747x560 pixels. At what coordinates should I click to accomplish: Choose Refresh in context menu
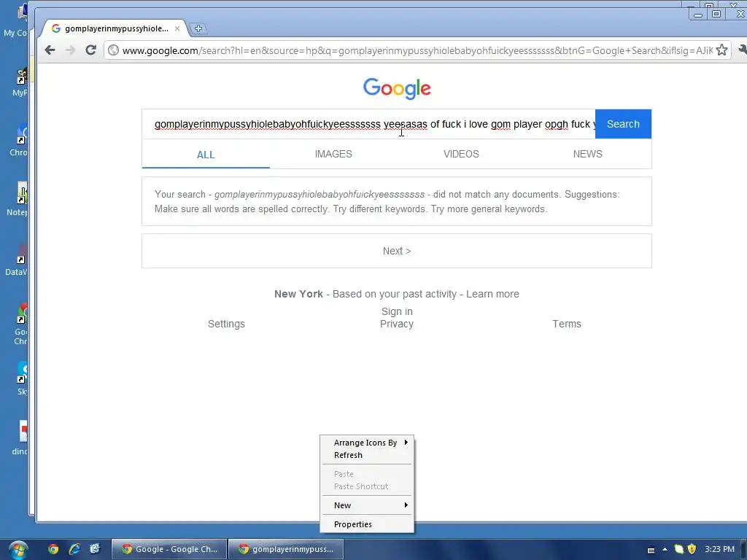[367, 455]
